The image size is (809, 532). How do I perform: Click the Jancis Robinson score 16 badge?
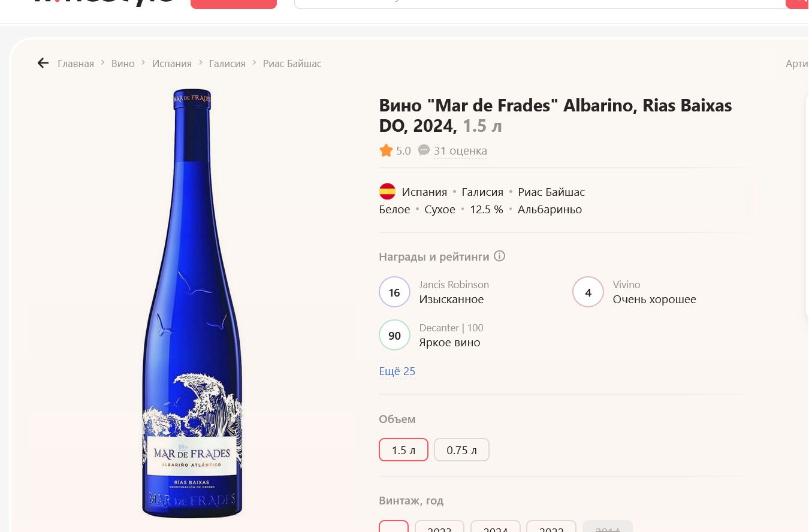(x=394, y=292)
